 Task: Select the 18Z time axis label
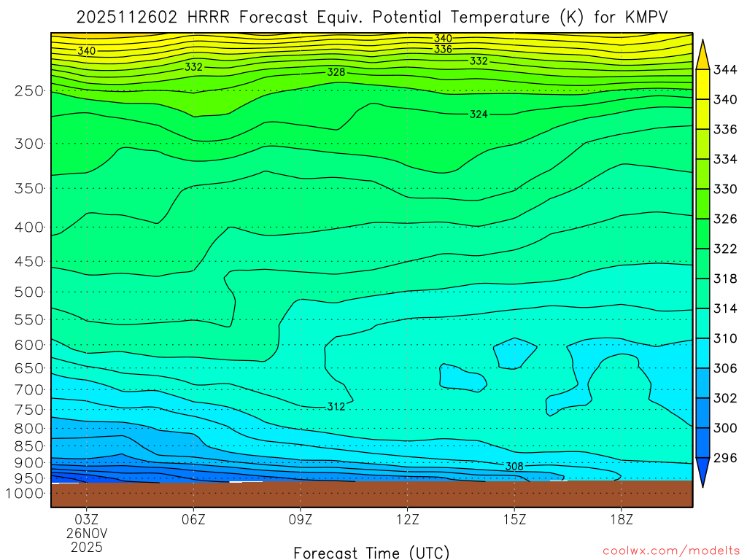(622, 519)
